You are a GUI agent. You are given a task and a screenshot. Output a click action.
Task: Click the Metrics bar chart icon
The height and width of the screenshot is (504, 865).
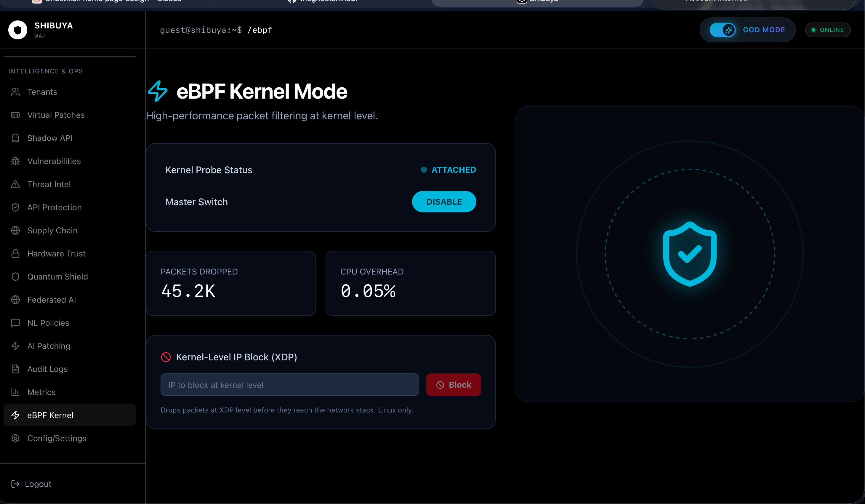click(x=15, y=392)
